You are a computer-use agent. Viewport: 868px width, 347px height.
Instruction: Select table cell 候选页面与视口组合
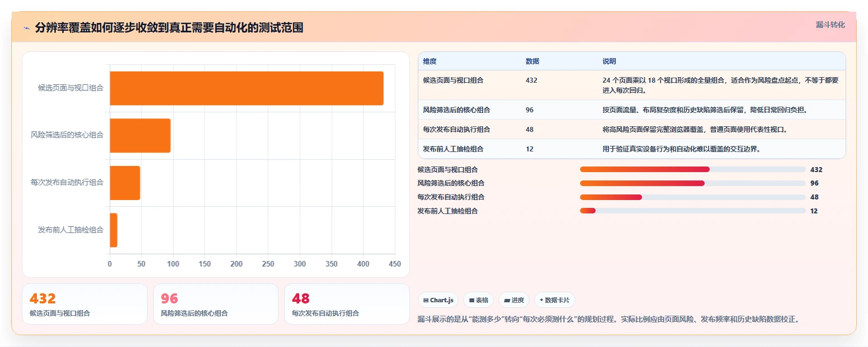(x=453, y=80)
